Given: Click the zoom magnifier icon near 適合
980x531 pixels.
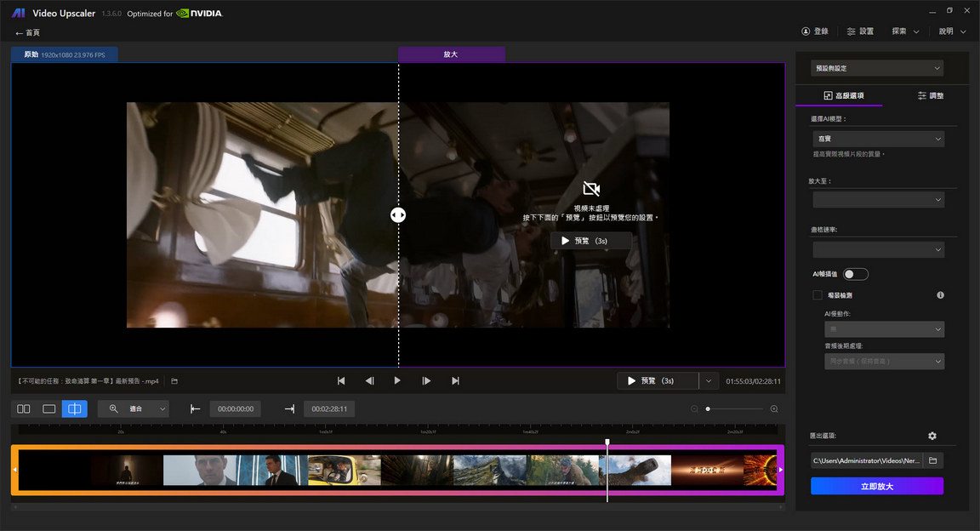Looking at the screenshot, I should coord(111,408).
